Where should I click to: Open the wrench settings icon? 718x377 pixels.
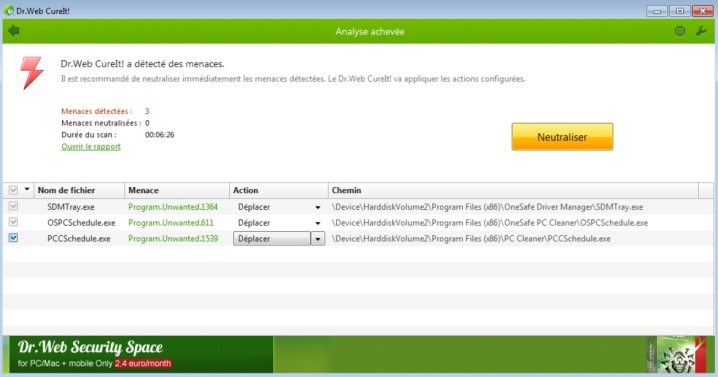point(701,31)
